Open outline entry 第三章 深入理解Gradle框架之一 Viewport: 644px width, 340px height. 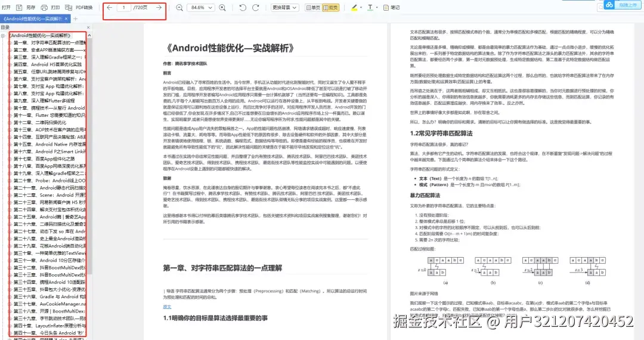(x=49, y=57)
